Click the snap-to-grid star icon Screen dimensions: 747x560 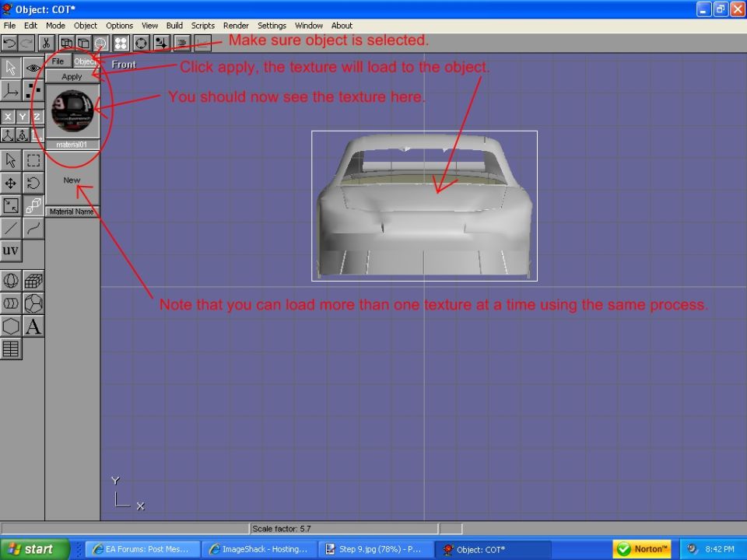pos(162,44)
